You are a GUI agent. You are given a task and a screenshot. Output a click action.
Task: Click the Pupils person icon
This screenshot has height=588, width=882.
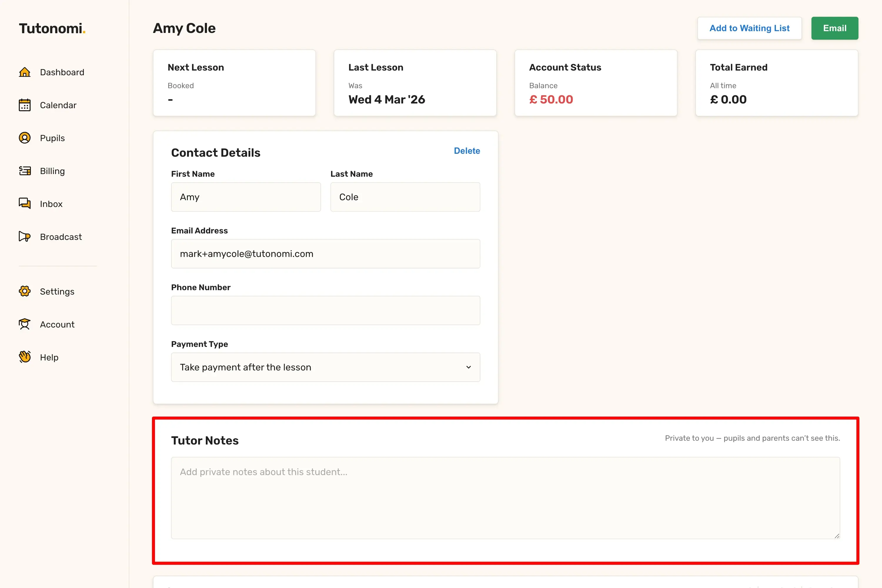pos(25,138)
